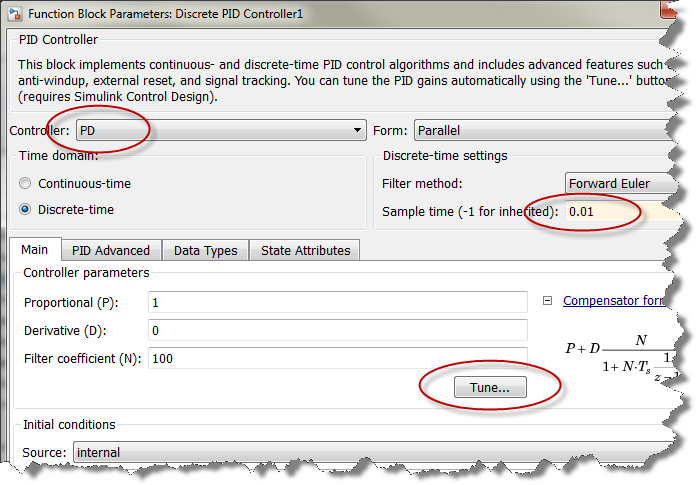696x485 pixels.
Task: Click the Derivative (D) input field
Action: pos(337,330)
